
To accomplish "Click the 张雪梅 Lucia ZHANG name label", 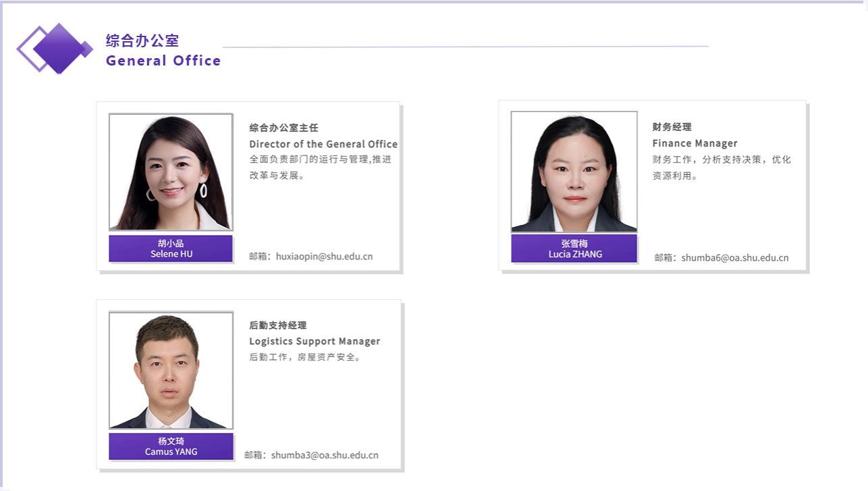I will 574,249.
